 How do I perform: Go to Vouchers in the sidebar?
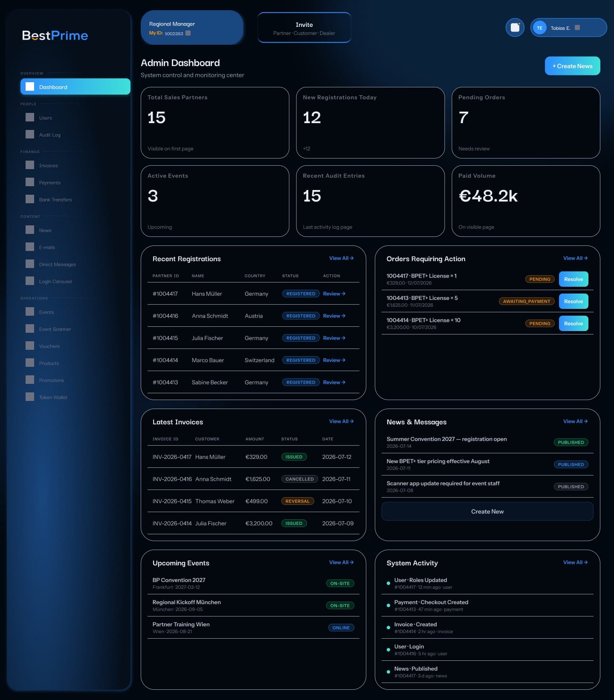[x=75, y=346]
